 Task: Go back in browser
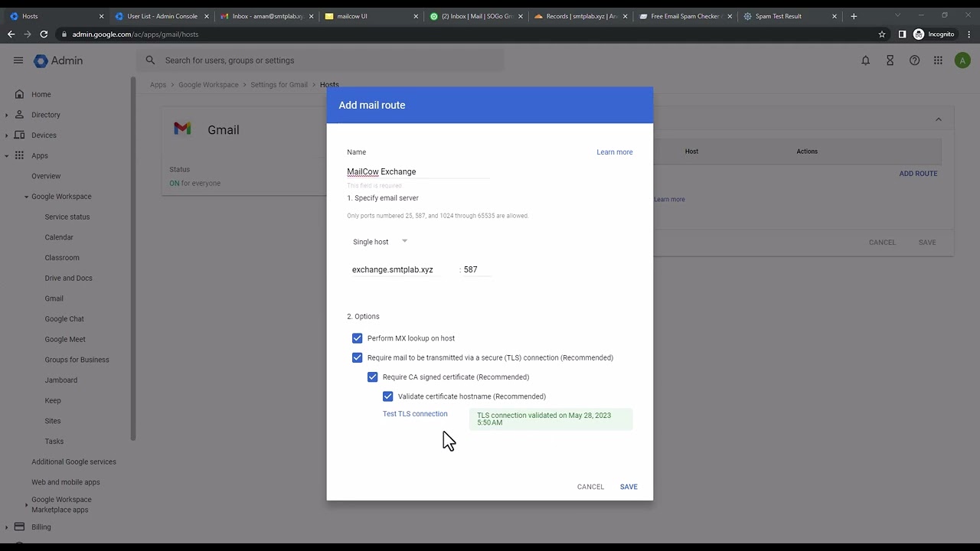(11, 34)
